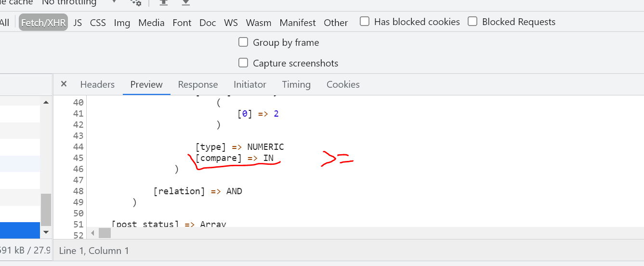Select the Timing tab
Screen dimensions: 644x266
[296, 84]
